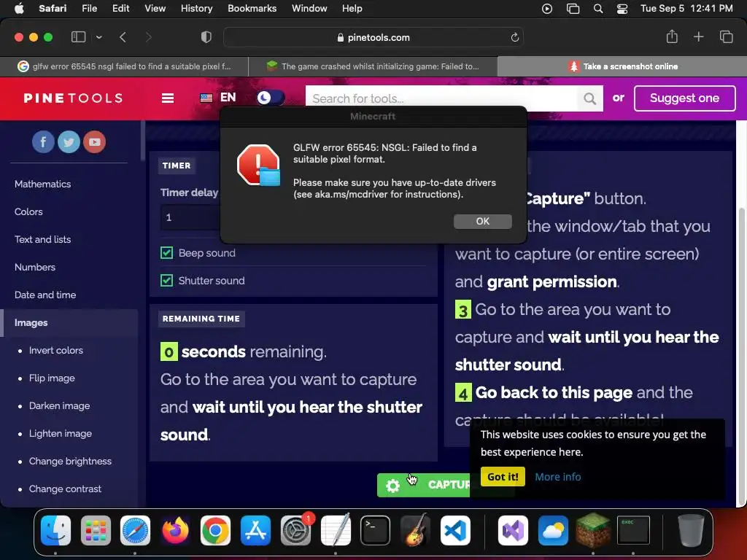
Task: Toggle the dark mode switch
Action: [x=271, y=98]
